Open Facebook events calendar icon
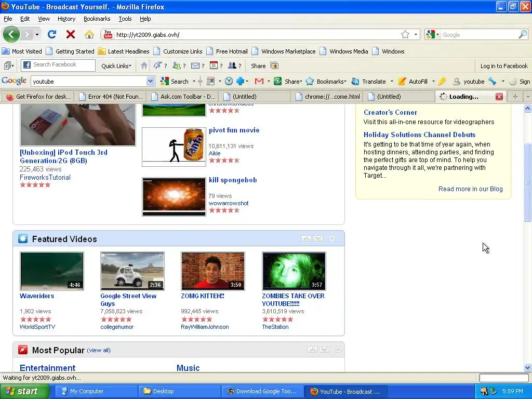Image resolution: width=532 pixels, height=399 pixels. pyautogui.click(x=214, y=65)
